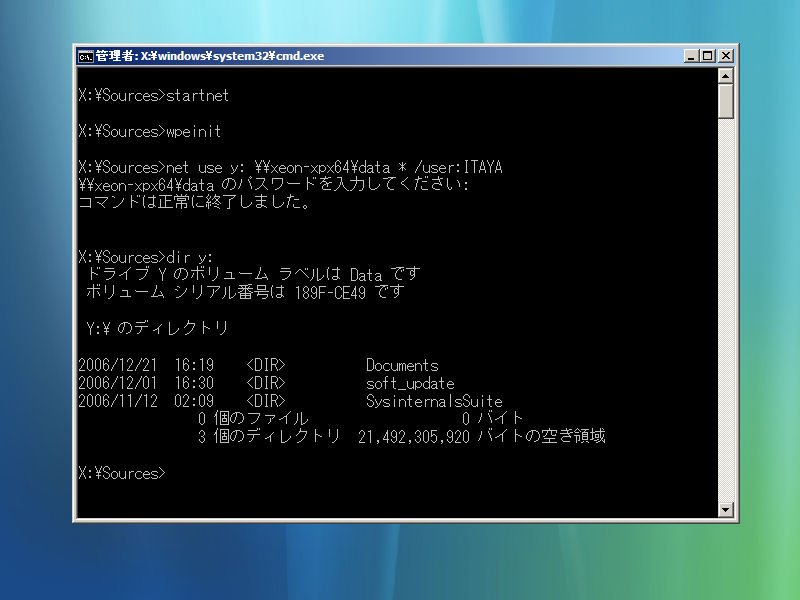Viewport: 800px width, 600px height.
Task: Click the password prompt line for xeon-xpx64
Action: (273, 184)
